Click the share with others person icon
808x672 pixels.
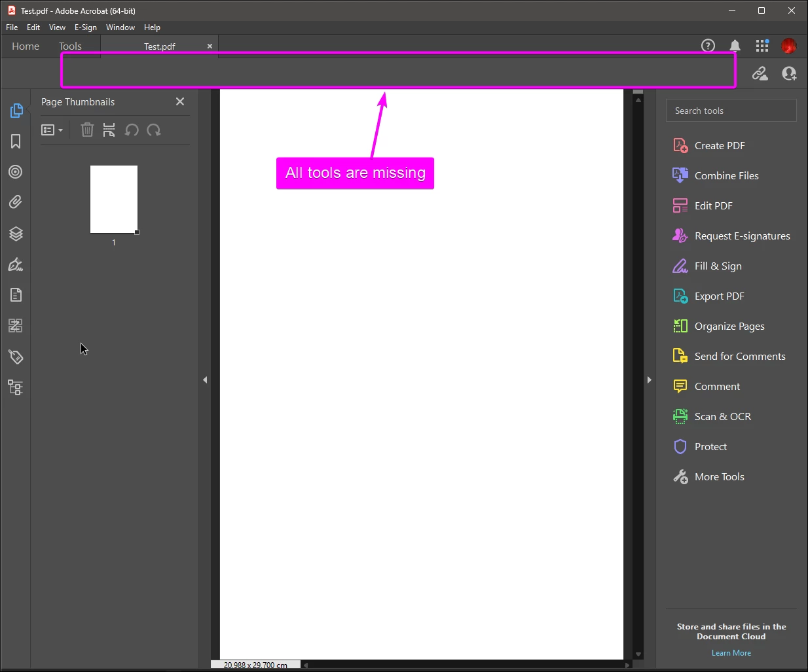pyautogui.click(x=789, y=73)
